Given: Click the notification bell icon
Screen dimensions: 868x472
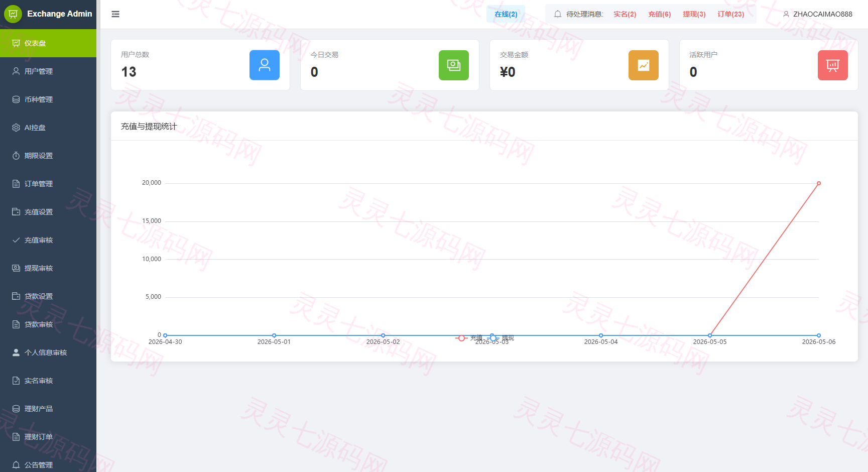Looking at the screenshot, I should pos(557,14).
